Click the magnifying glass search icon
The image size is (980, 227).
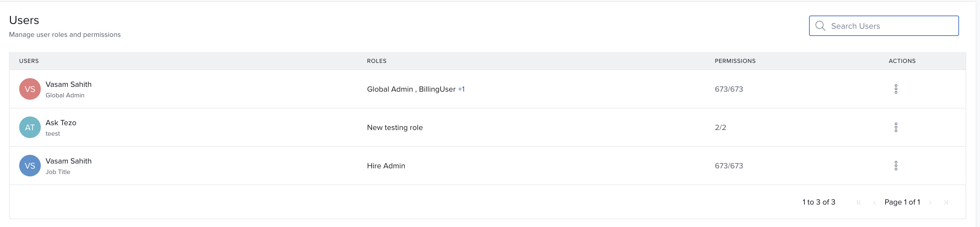[820, 26]
